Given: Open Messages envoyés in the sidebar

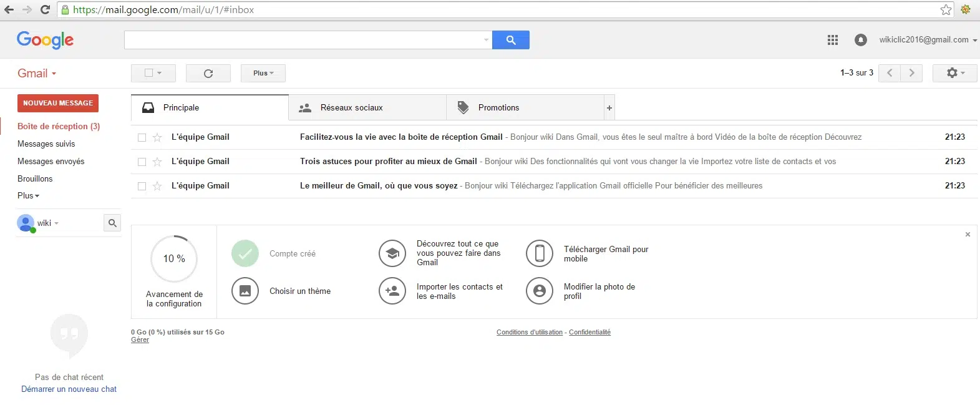Looking at the screenshot, I should click(x=51, y=161).
